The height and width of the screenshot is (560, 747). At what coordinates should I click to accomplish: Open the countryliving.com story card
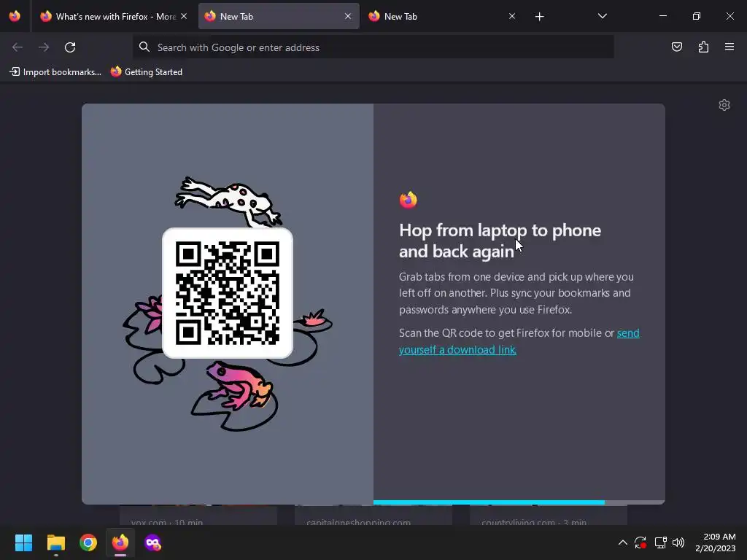click(549, 516)
